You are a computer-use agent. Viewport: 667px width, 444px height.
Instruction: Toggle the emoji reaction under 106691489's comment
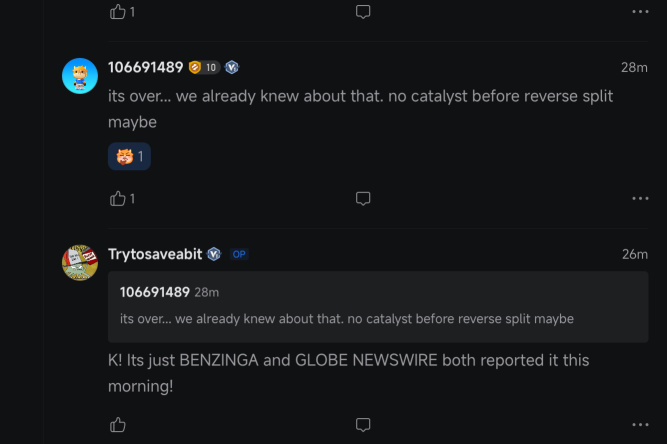(129, 156)
